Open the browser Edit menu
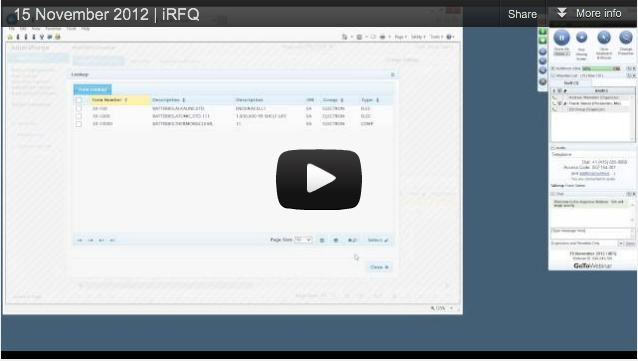Viewport: 638px width, 361px height. pyautogui.click(x=23, y=29)
